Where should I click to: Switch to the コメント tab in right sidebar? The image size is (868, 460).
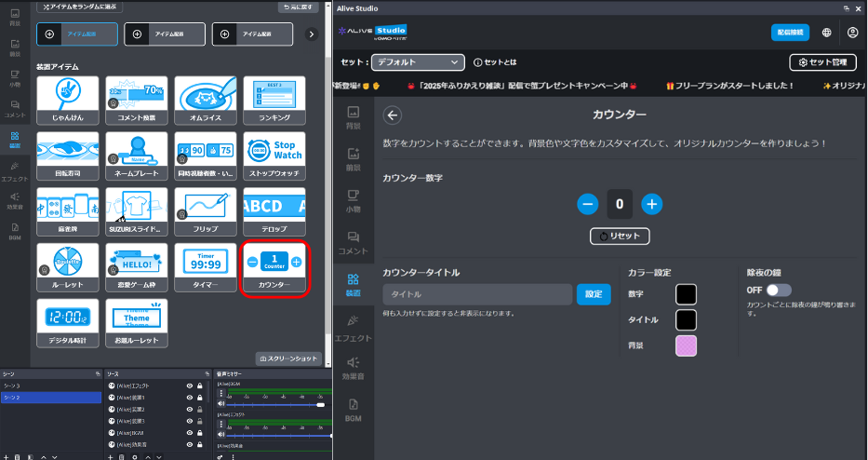(354, 242)
